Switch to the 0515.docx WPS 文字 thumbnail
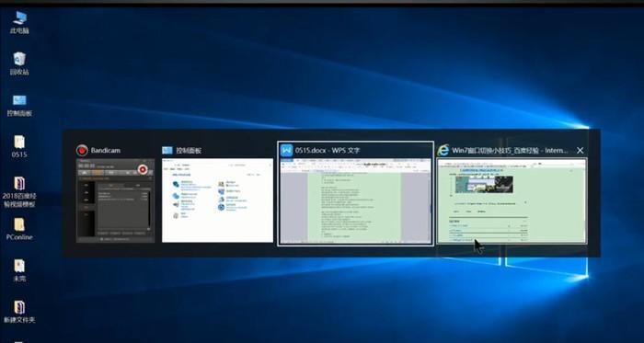 pyautogui.click(x=355, y=201)
